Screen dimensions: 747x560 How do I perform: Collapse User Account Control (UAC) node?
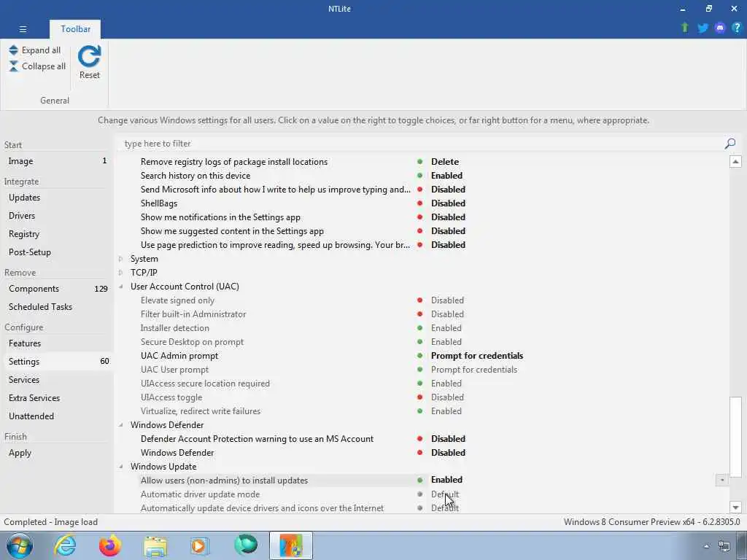pyautogui.click(x=120, y=286)
